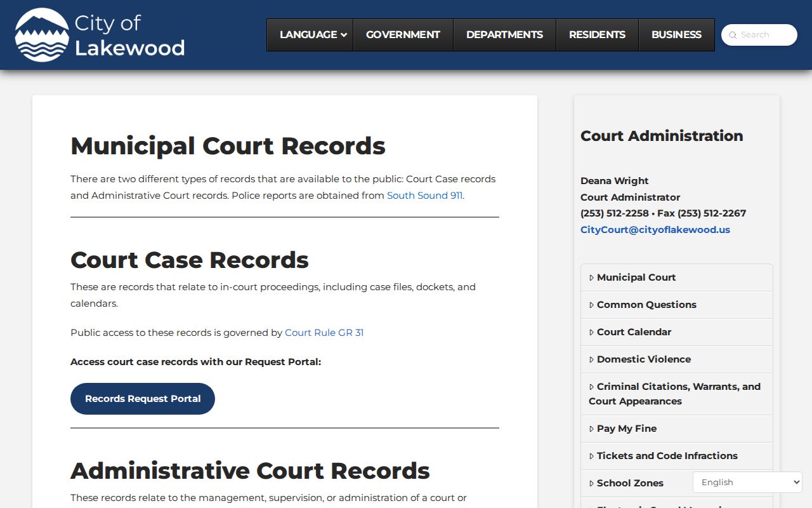The image size is (812, 508).
Task: Click the phone number (253) 512-2258
Action: 615,213
